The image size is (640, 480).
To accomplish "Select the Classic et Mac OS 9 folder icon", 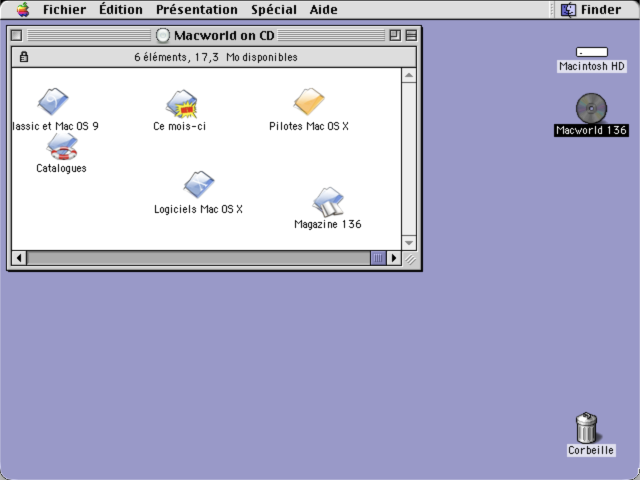I will [x=53, y=102].
